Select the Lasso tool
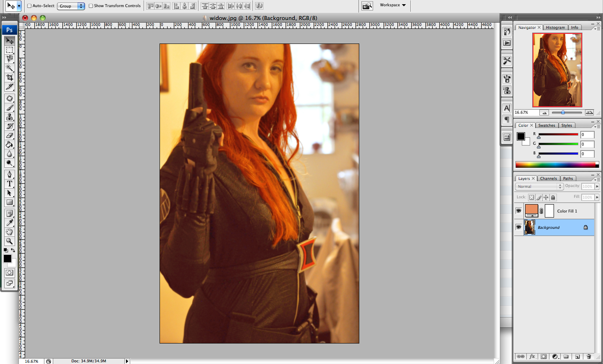Screen dimensions: 603x364 pos(10,59)
